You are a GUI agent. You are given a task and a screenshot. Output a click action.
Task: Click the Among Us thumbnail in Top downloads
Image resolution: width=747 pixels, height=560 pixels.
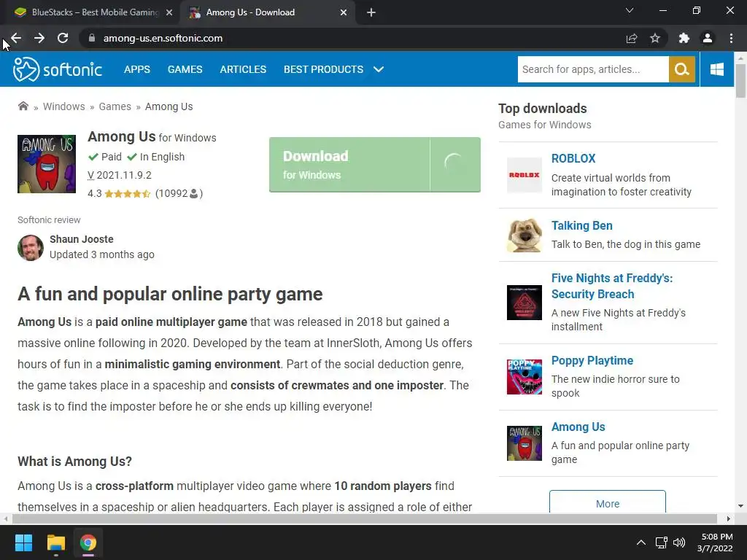click(x=524, y=443)
